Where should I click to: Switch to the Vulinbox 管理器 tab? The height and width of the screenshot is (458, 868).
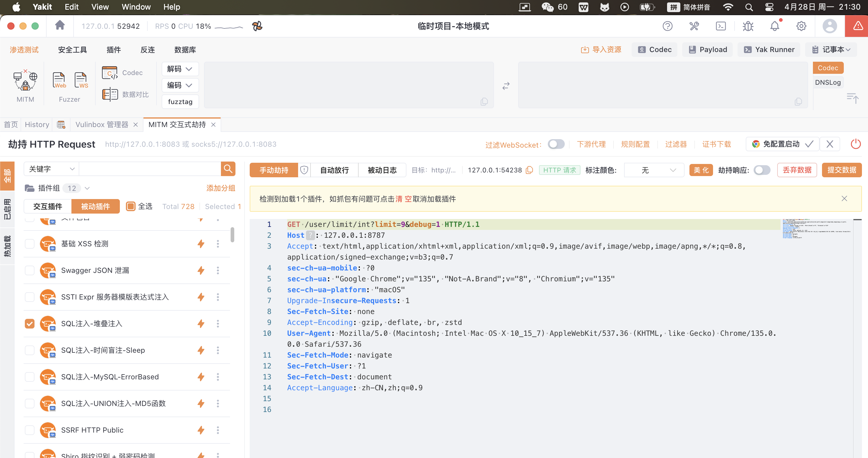click(x=102, y=125)
